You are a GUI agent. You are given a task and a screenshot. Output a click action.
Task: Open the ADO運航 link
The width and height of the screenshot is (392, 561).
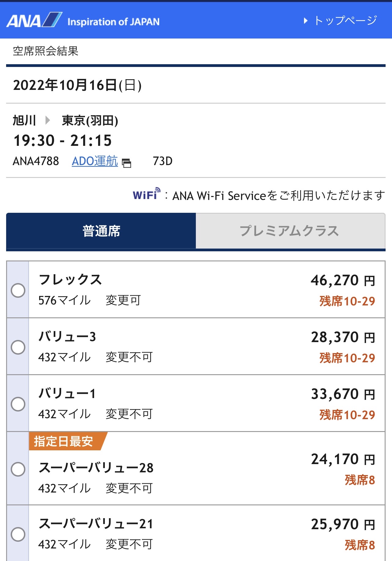[95, 161]
